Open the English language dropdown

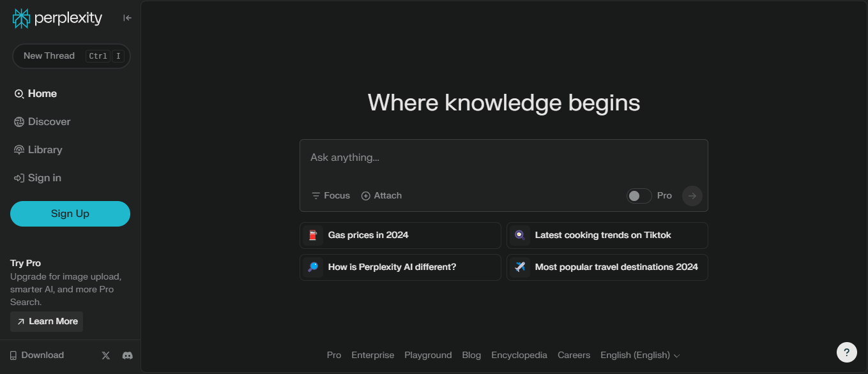coord(639,355)
